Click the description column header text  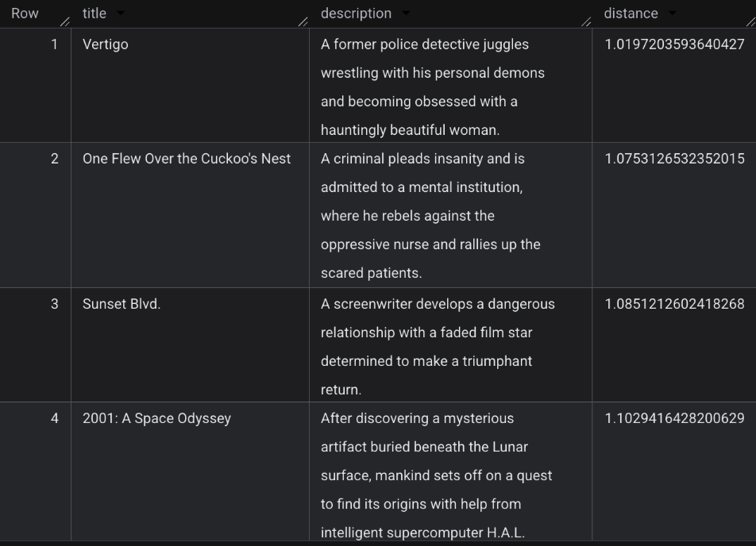(354, 13)
